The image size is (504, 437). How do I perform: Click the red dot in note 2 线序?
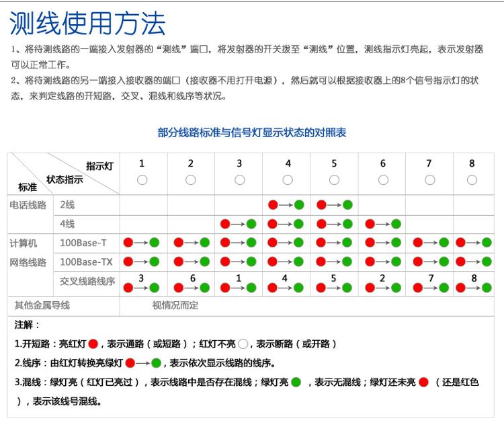[x=130, y=363]
